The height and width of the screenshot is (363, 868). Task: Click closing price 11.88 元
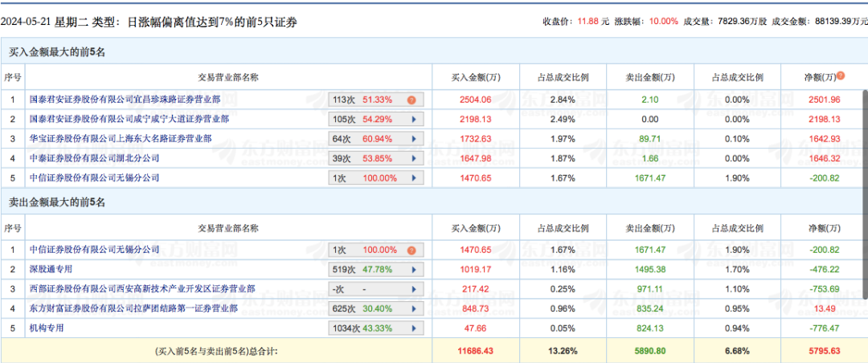593,22
